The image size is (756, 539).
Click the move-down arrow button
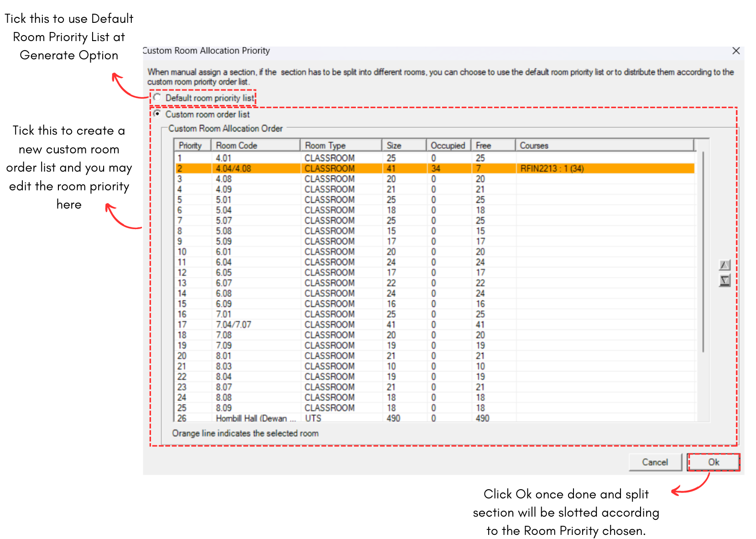(725, 280)
